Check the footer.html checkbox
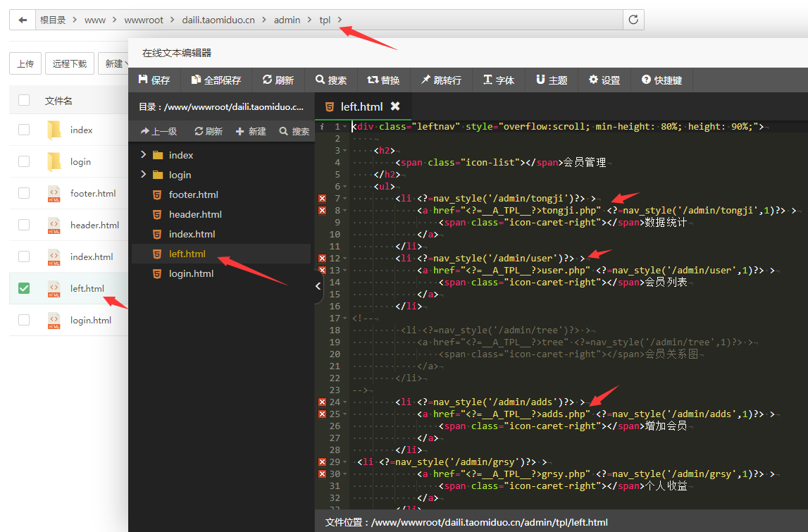 [24, 193]
